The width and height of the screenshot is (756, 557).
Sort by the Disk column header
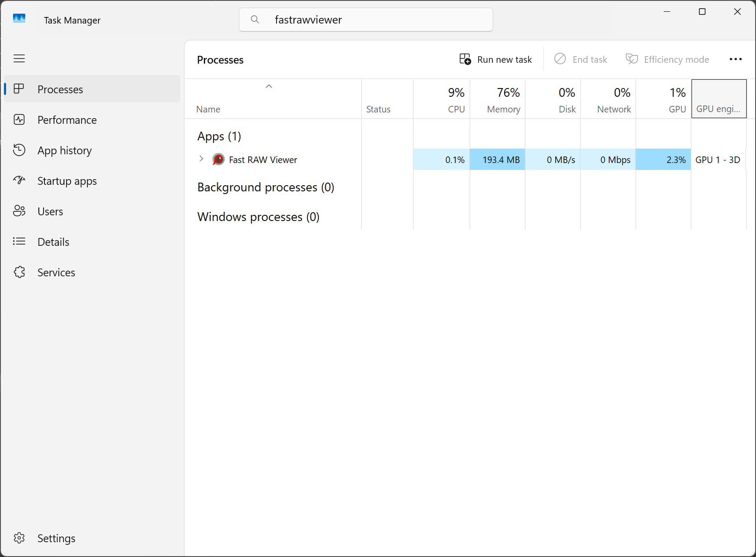tap(553, 99)
